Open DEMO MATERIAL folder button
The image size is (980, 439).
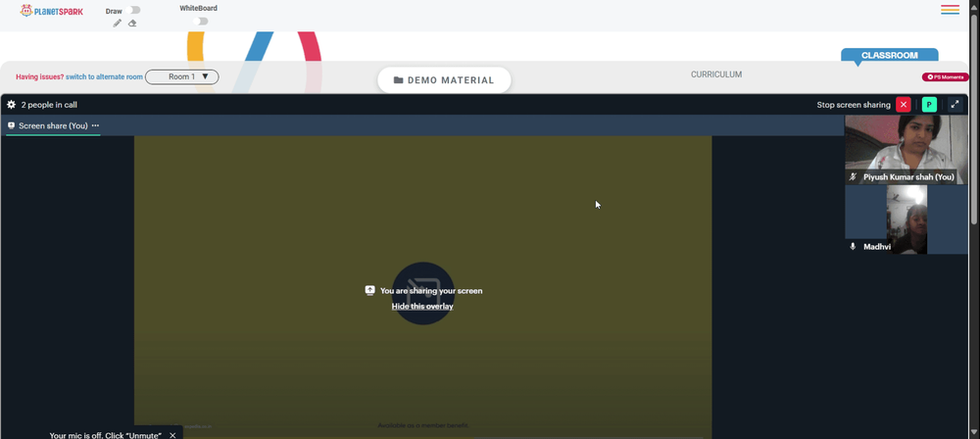444,80
